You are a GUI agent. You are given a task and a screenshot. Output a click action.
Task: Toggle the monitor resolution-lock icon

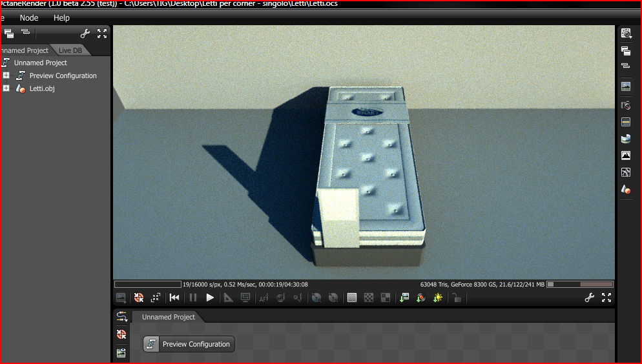tap(245, 298)
